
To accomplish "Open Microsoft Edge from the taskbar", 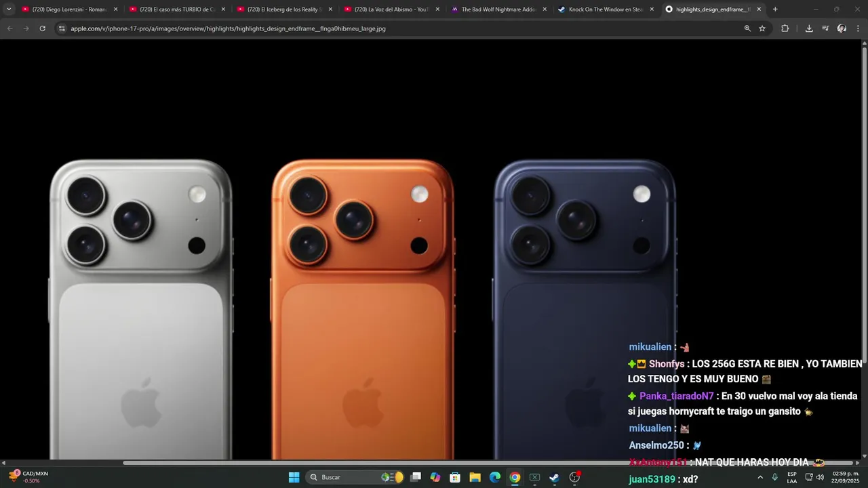I will [x=495, y=477].
